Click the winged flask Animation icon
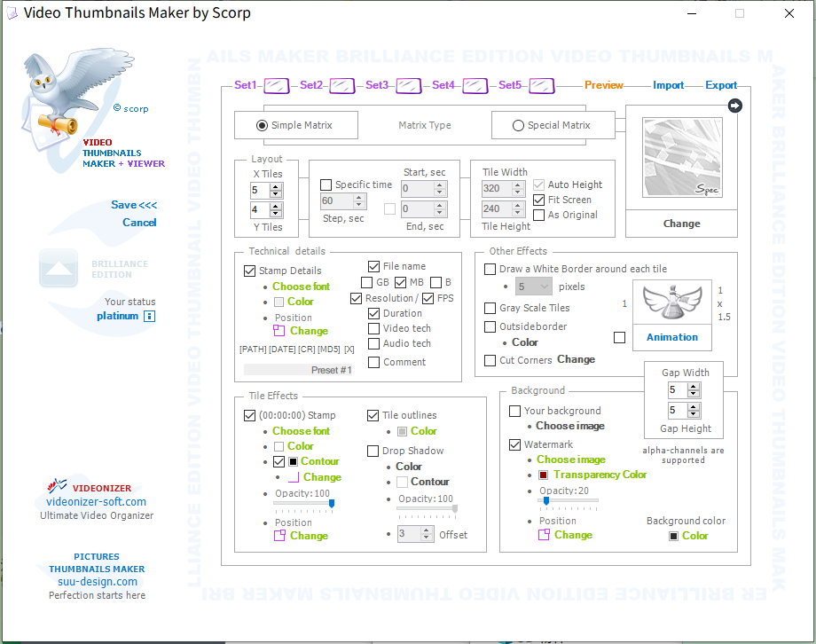816x644 pixels. pos(671,307)
